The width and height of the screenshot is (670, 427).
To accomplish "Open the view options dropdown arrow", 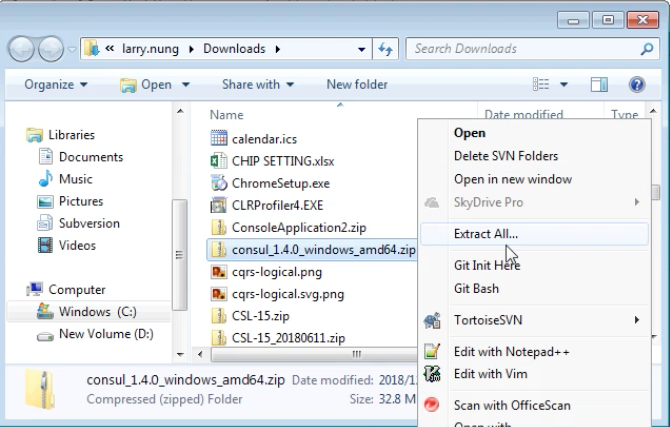I will pyautogui.click(x=564, y=85).
